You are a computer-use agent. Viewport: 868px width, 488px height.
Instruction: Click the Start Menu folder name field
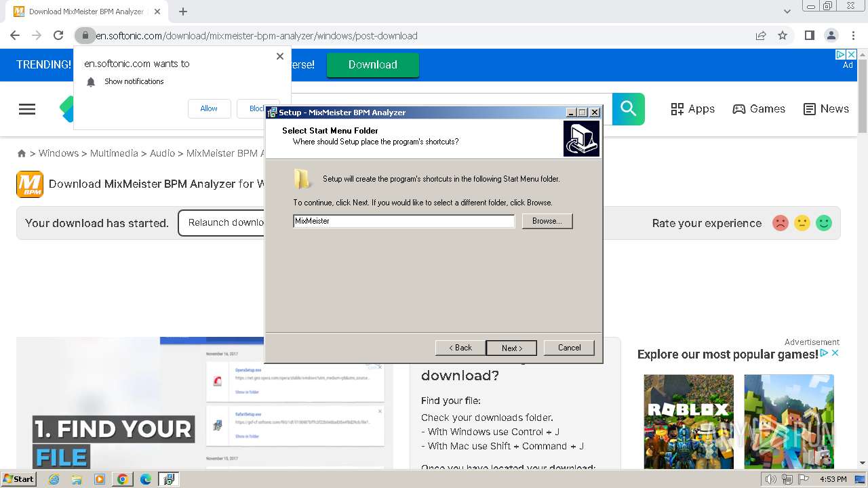pos(403,221)
